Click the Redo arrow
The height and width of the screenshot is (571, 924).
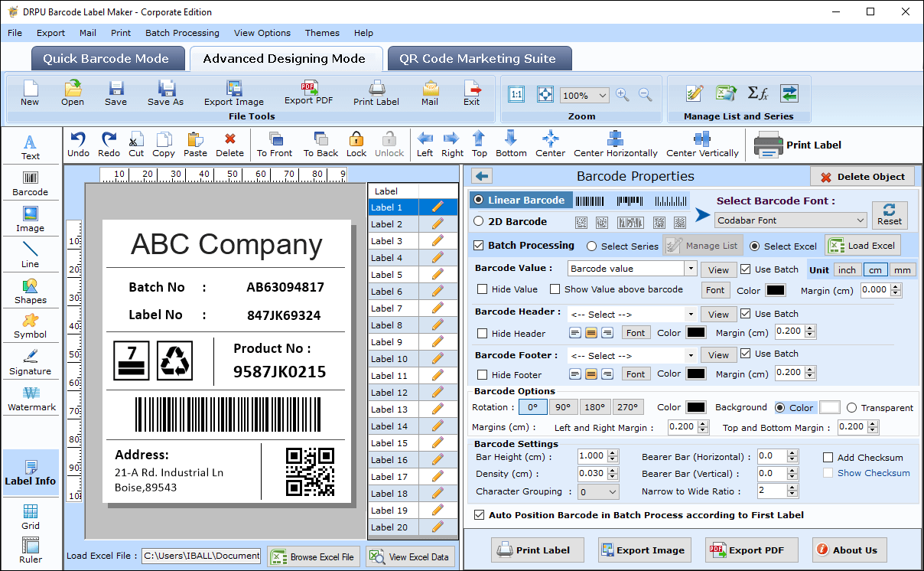[109, 139]
